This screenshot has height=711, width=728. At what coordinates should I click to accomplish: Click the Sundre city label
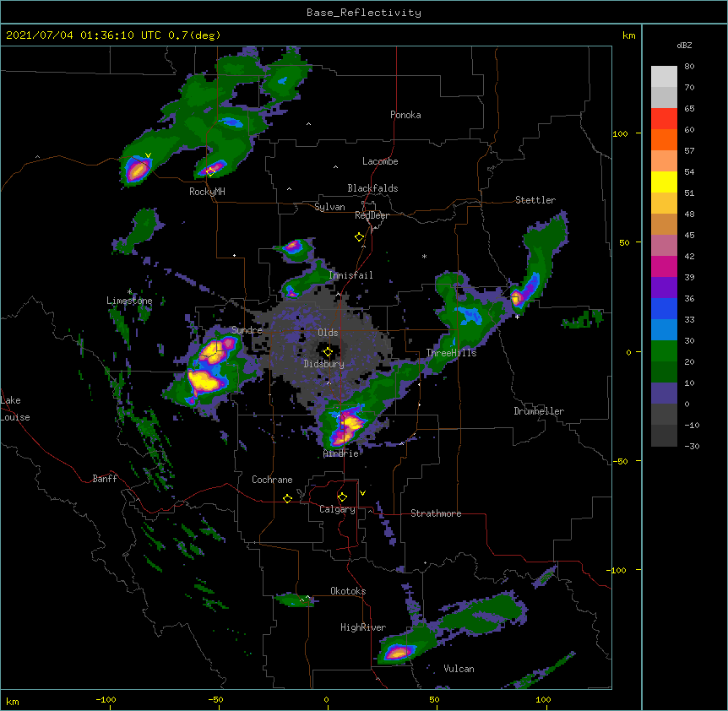(247, 330)
